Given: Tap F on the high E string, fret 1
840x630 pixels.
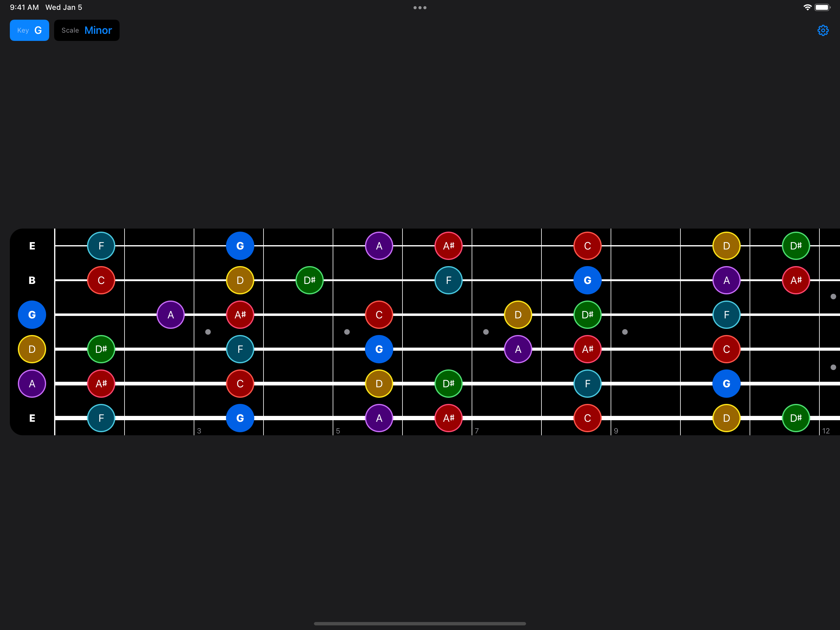Looking at the screenshot, I should click(101, 246).
